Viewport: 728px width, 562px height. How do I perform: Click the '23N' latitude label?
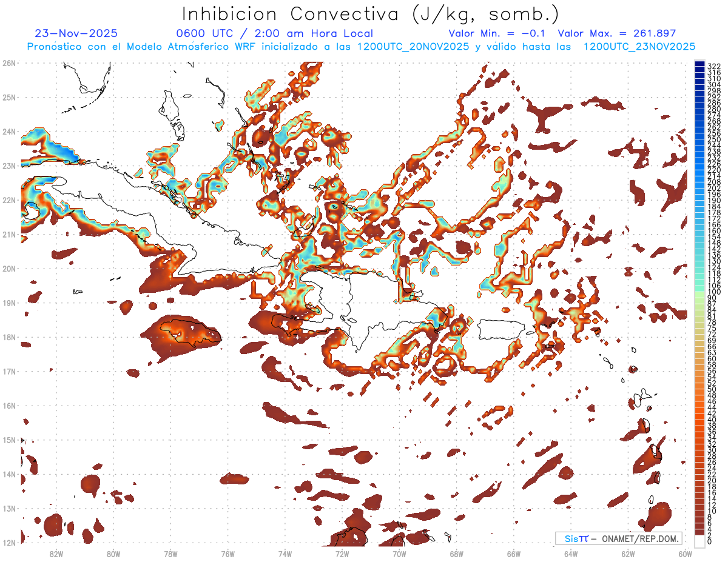tap(9, 166)
